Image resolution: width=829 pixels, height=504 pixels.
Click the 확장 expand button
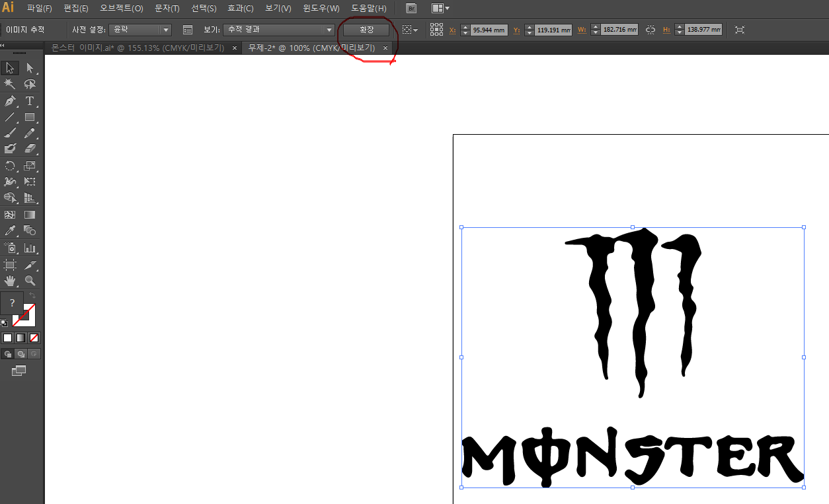tap(366, 30)
